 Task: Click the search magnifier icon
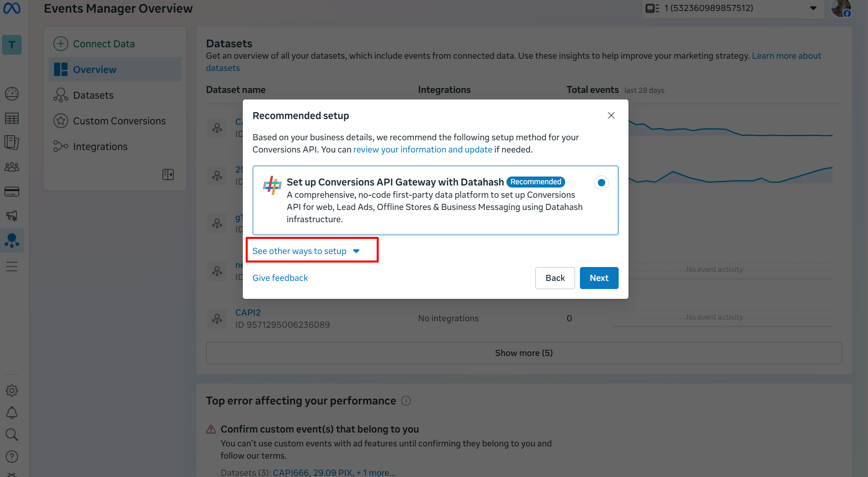tap(12, 435)
